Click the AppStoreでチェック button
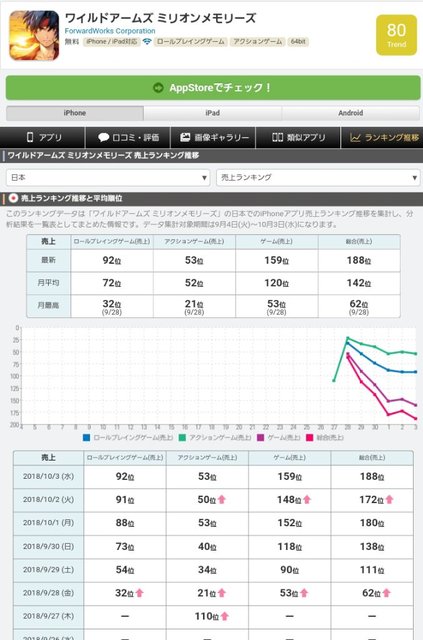Image resolution: width=423 pixels, height=640 pixels. 213,87
